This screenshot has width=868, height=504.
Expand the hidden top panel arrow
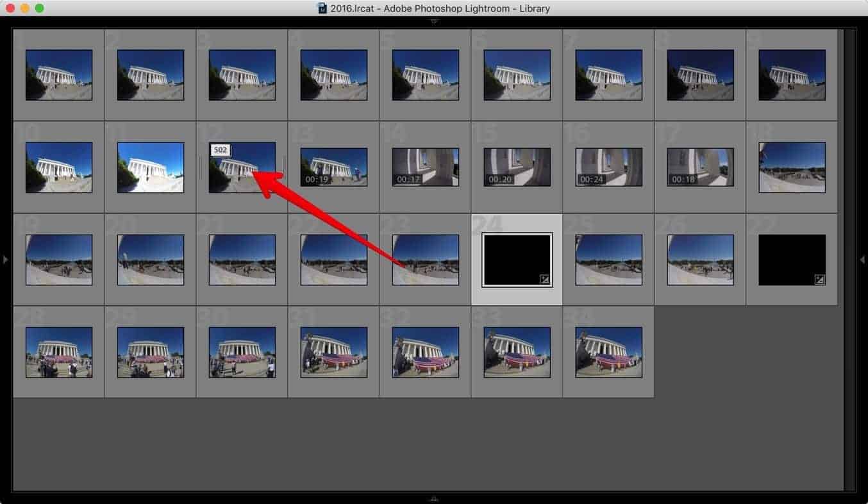click(434, 22)
